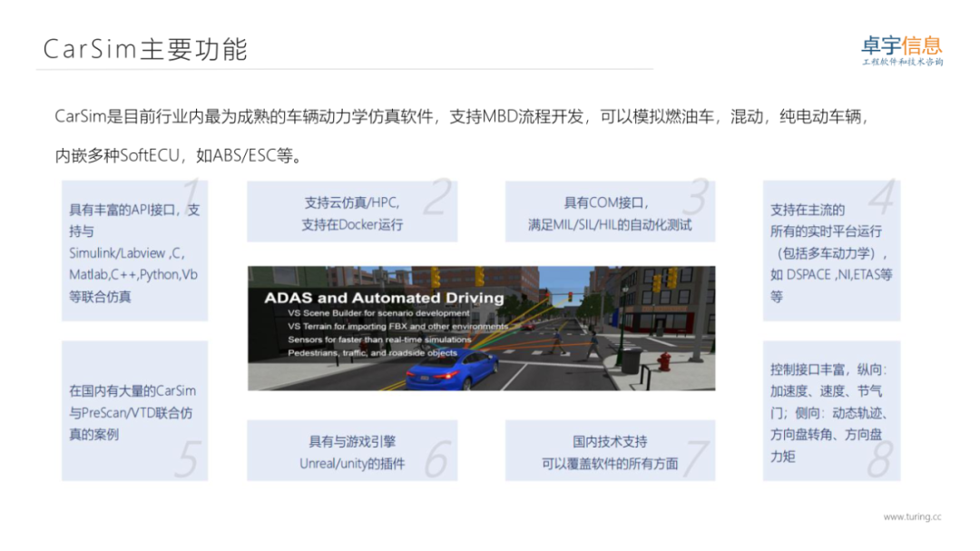Select card 5 about PreScan/VTD联合仿真

(x=134, y=410)
